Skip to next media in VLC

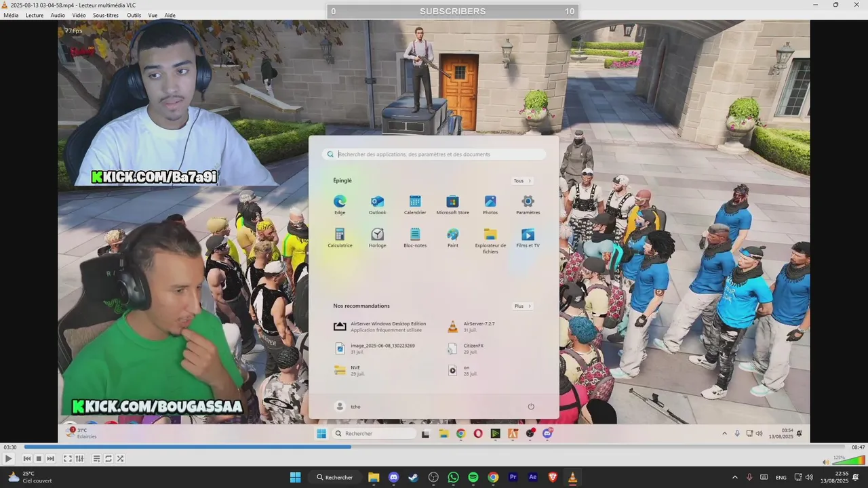(50, 459)
